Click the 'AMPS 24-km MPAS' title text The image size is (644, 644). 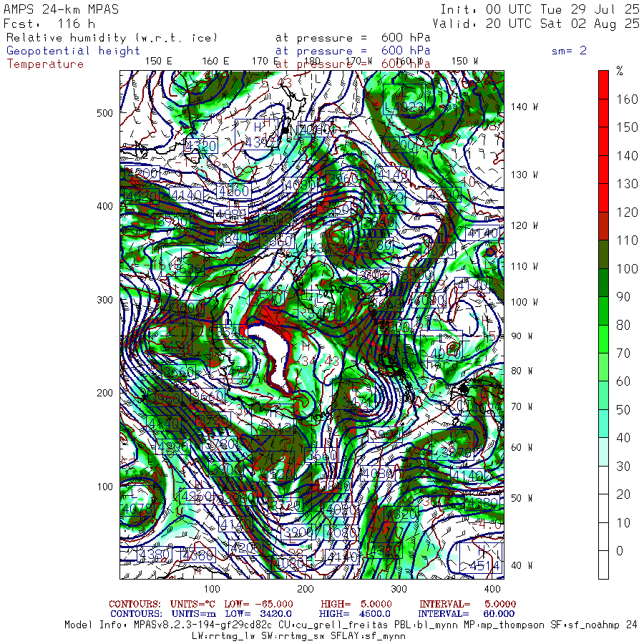click(62, 9)
